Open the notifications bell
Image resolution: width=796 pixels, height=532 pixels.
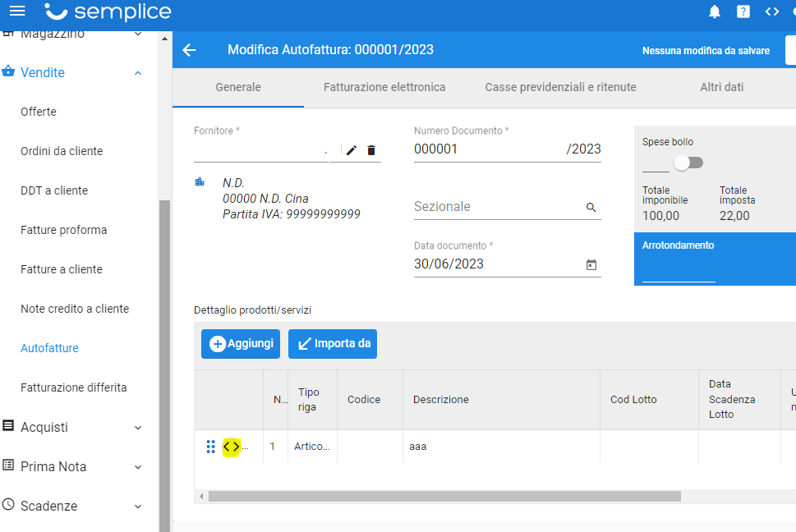[715, 11]
